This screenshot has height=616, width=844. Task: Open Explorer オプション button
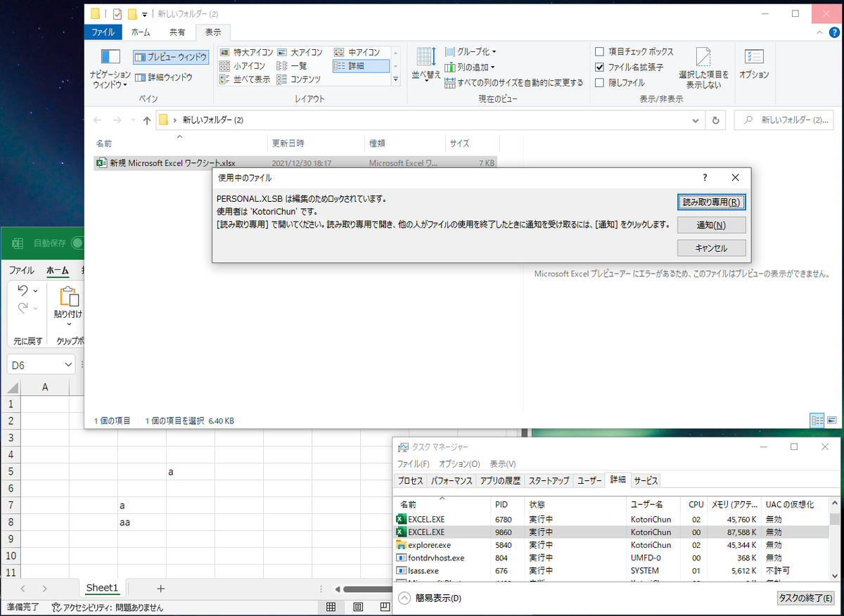(x=754, y=65)
